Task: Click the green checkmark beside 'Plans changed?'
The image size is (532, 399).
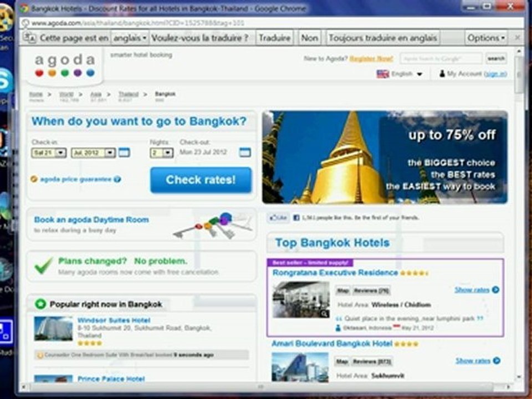Action: click(x=44, y=265)
